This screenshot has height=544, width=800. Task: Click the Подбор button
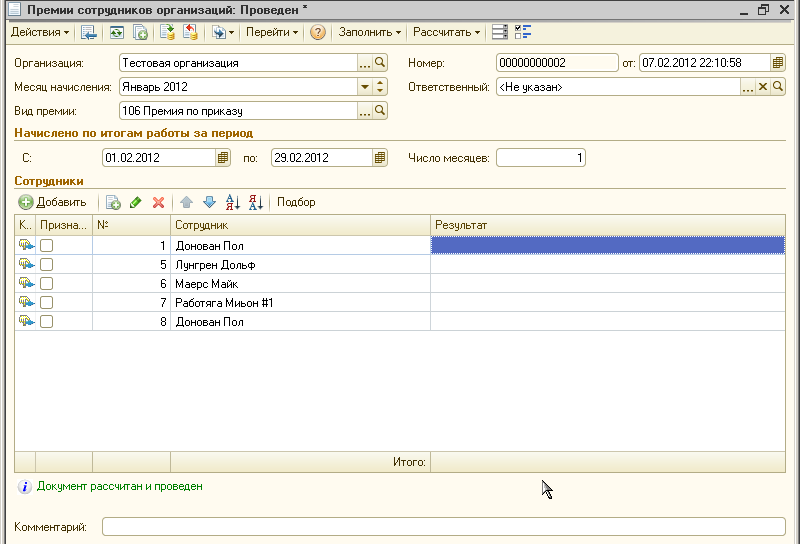click(x=296, y=202)
